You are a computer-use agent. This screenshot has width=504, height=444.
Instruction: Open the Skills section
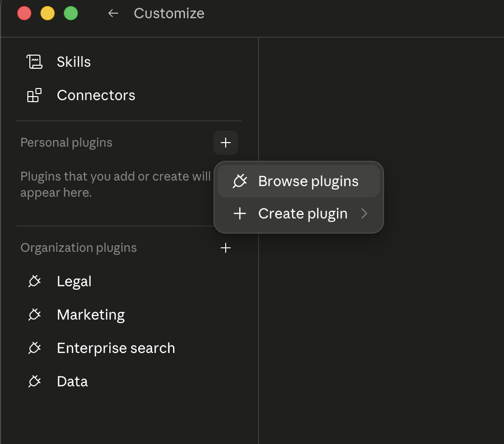click(129, 62)
